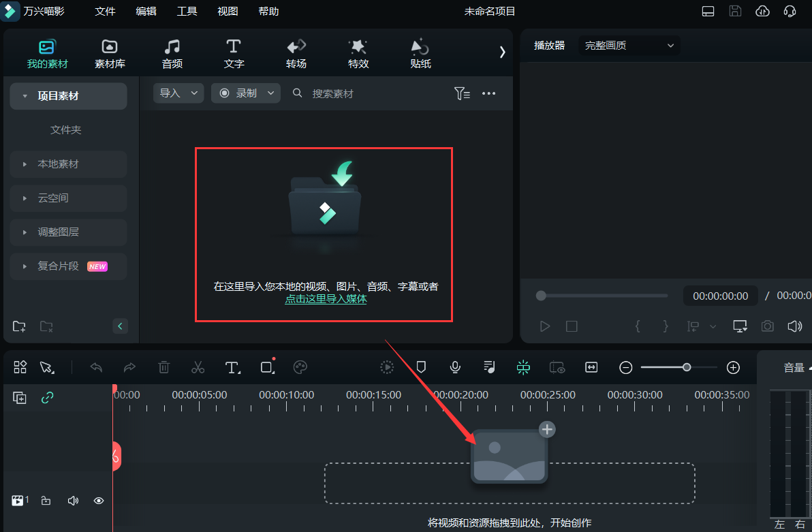Image resolution: width=812 pixels, height=532 pixels.
Task: Click the 点击这里导入媒体 link
Action: (x=326, y=298)
